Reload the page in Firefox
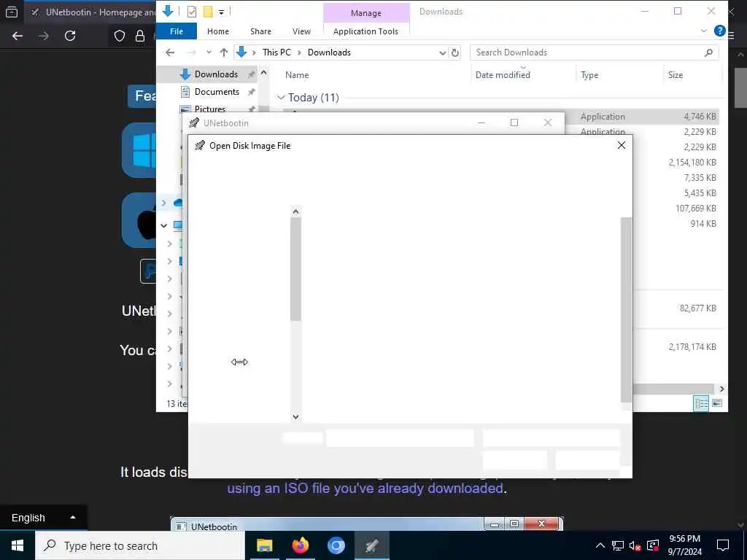Screen dimensions: 747x560 pos(70,36)
